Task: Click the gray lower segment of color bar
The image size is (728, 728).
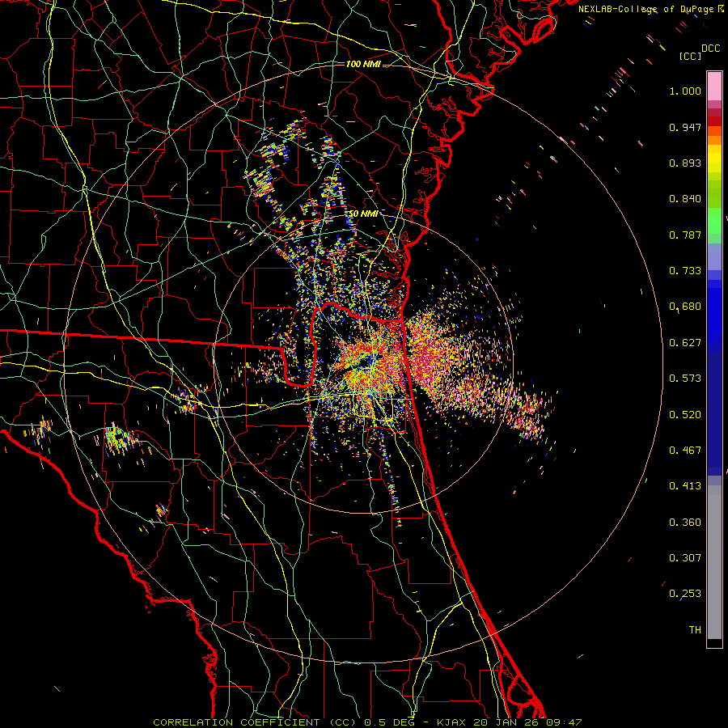Action: tap(714, 562)
